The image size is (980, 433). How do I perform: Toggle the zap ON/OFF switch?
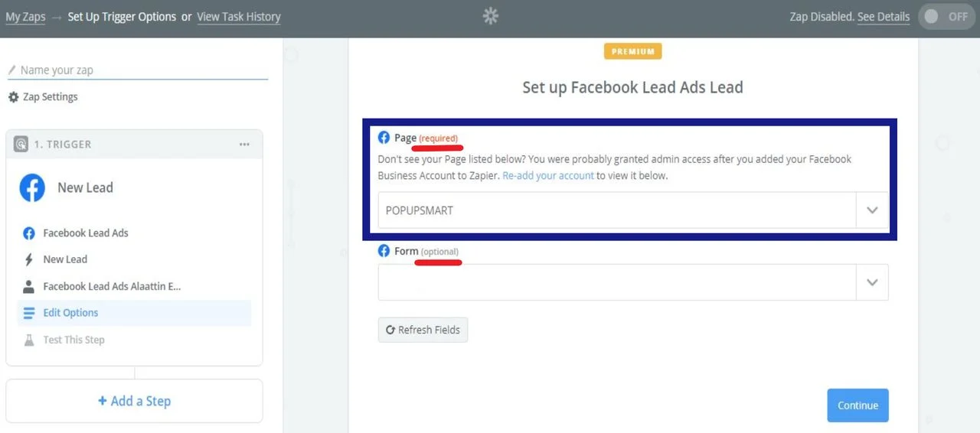click(x=946, y=16)
